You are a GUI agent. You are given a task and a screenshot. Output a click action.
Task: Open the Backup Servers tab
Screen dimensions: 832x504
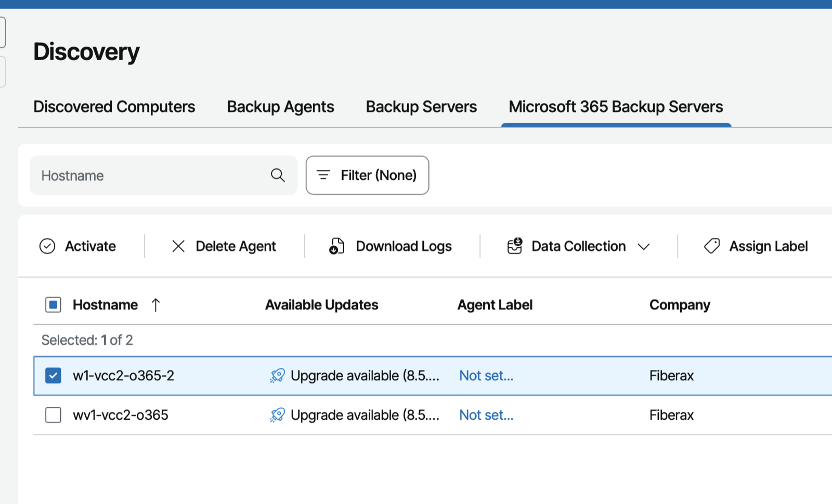[x=421, y=107]
